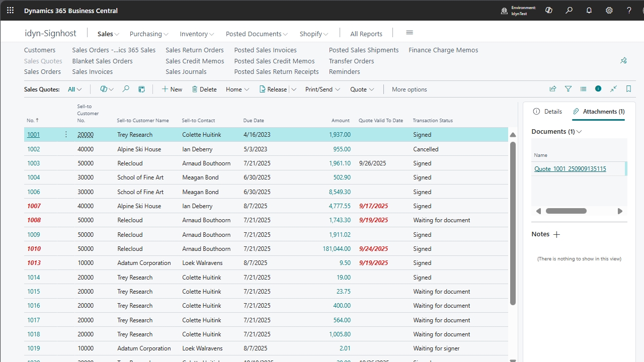Click the Documents horizontal scrollbar thumb
The height and width of the screenshot is (362, 644).
click(x=566, y=211)
